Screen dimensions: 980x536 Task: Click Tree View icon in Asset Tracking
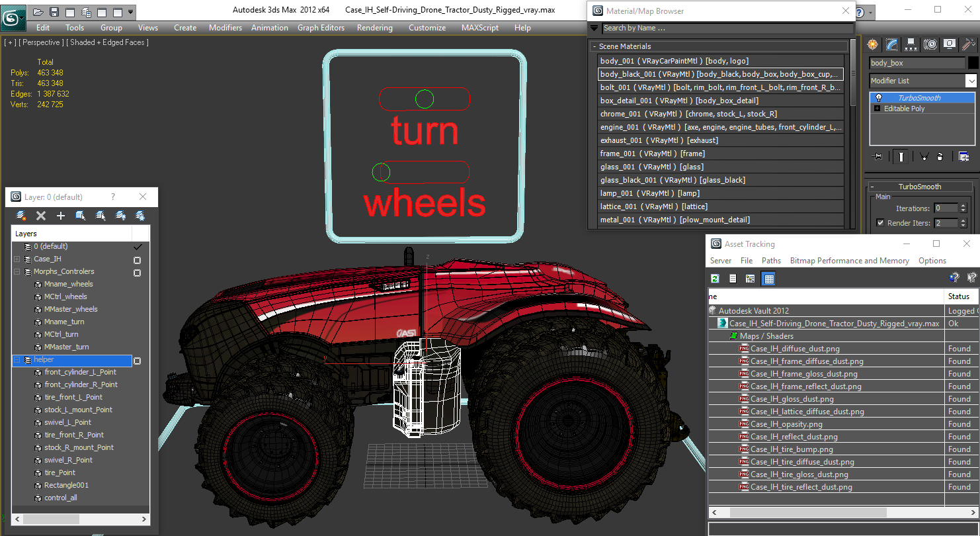point(750,279)
